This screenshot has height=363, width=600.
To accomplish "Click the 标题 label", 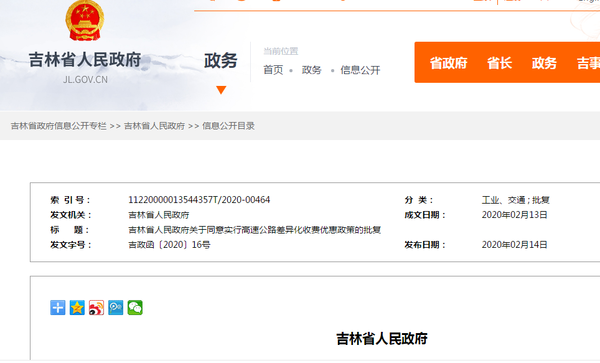I will (70, 230).
